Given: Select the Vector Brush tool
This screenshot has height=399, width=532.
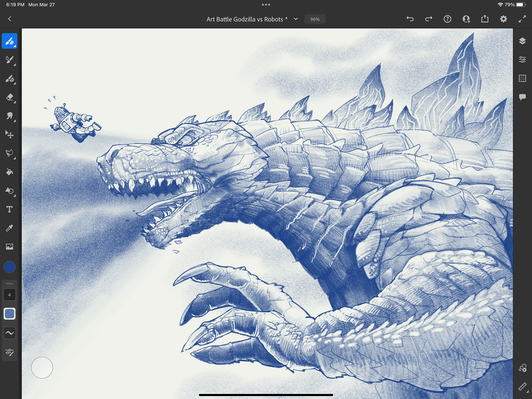Looking at the screenshot, I should 9,78.
